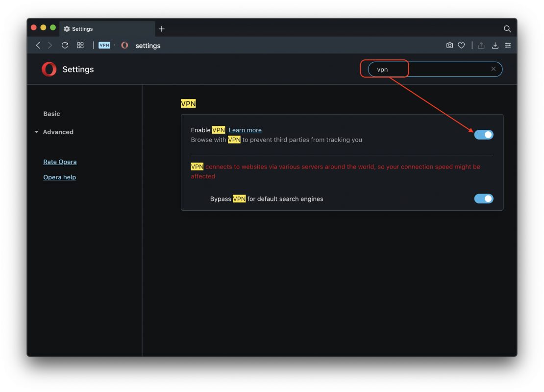Click the VPN badge in address bar

104,46
